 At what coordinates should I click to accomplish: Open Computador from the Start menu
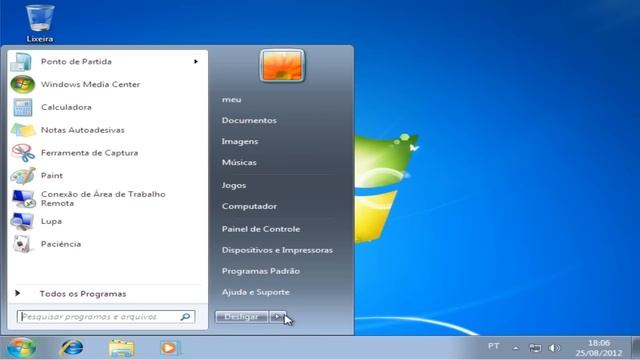pos(249,206)
